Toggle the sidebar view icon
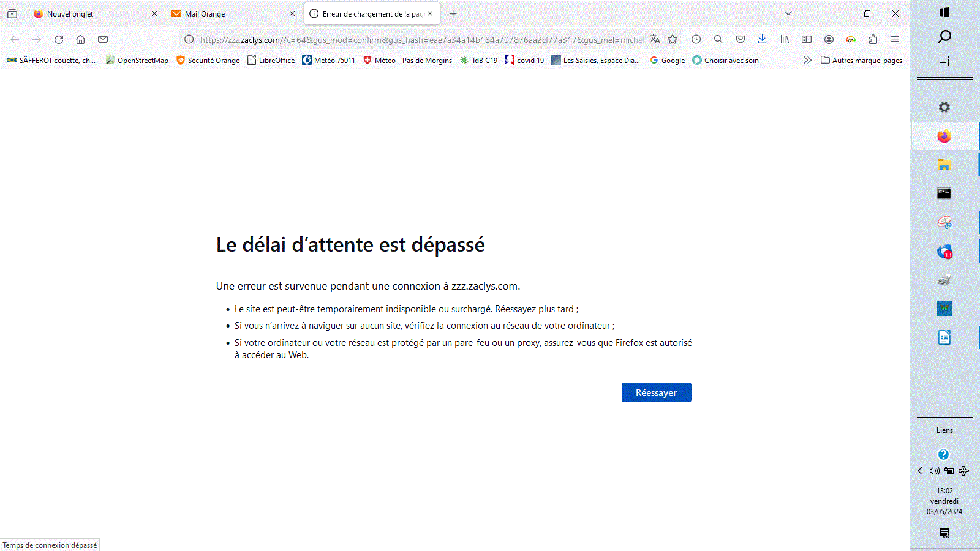Image resolution: width=980 pixels, height=551 pixels. [x=807, y=39]
